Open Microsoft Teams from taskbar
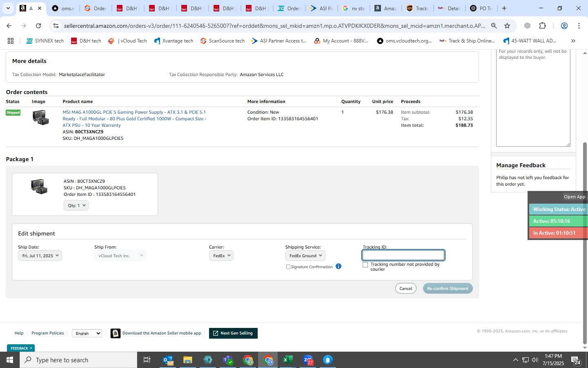This screenshot has height=368, width=588. pos(228,360)
